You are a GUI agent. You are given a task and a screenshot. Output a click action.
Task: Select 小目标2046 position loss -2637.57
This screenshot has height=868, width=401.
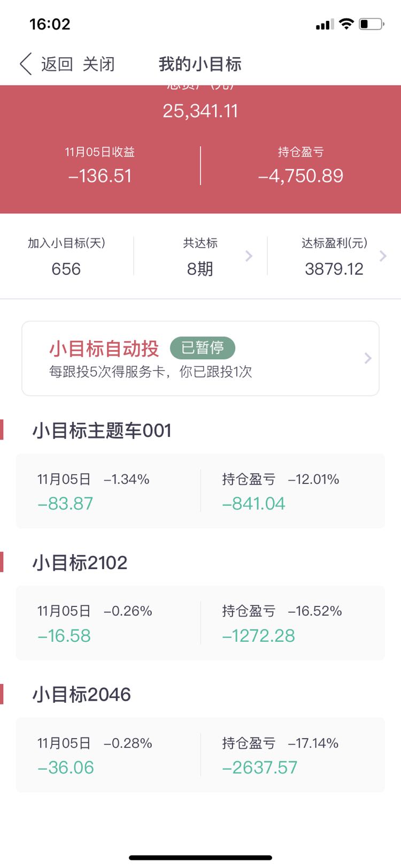click(259, 767)
